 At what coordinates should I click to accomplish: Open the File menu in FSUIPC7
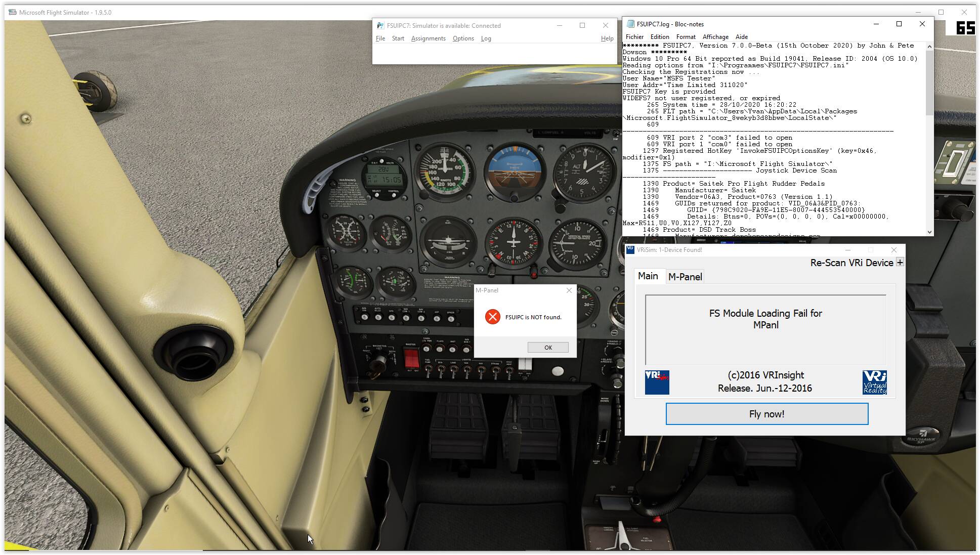coord(380,38)
